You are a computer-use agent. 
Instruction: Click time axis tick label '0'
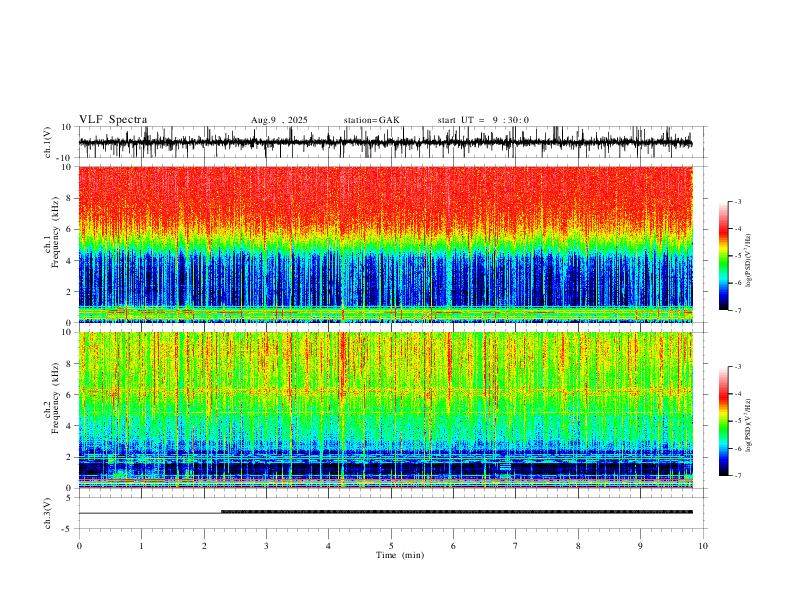pos(79,546)
